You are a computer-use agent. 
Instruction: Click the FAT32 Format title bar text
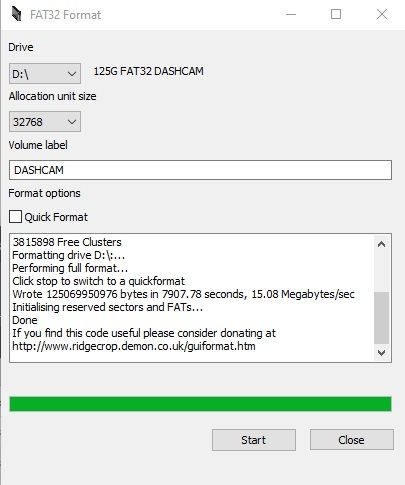pyautogui.click(x=65, y=15)
